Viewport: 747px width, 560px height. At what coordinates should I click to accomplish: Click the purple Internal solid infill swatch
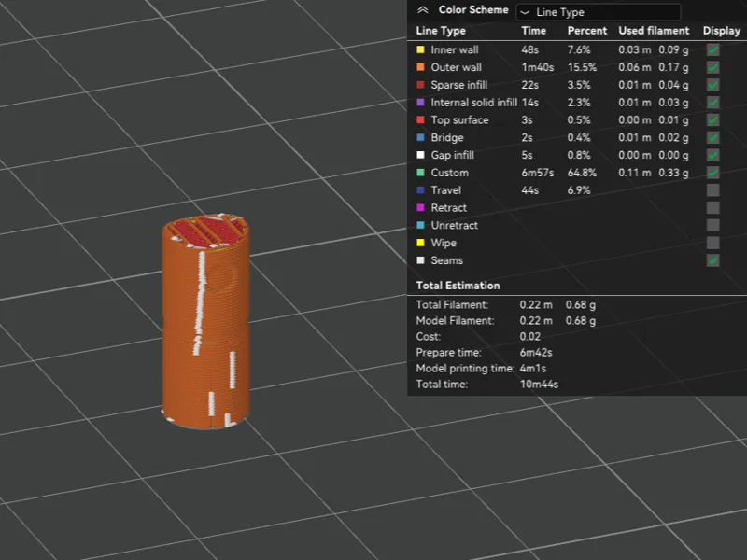click(x=420, y=103)
